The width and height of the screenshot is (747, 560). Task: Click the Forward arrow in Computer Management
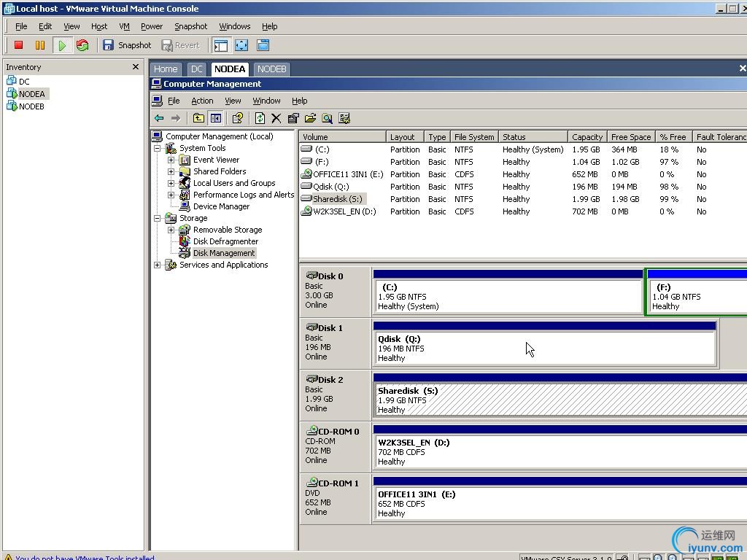click(176, 118)
